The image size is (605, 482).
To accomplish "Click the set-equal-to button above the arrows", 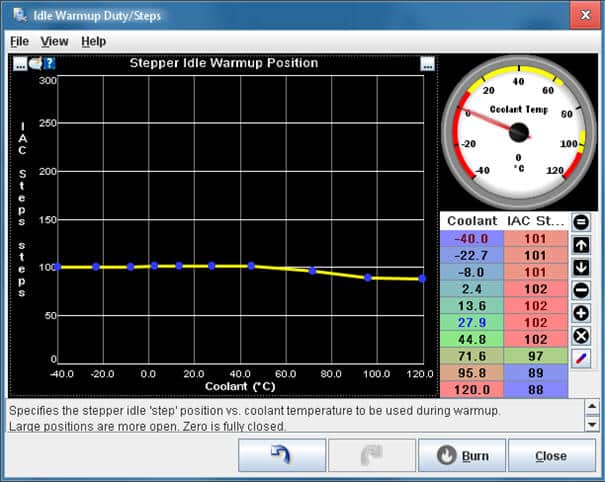I will [580, 222].
